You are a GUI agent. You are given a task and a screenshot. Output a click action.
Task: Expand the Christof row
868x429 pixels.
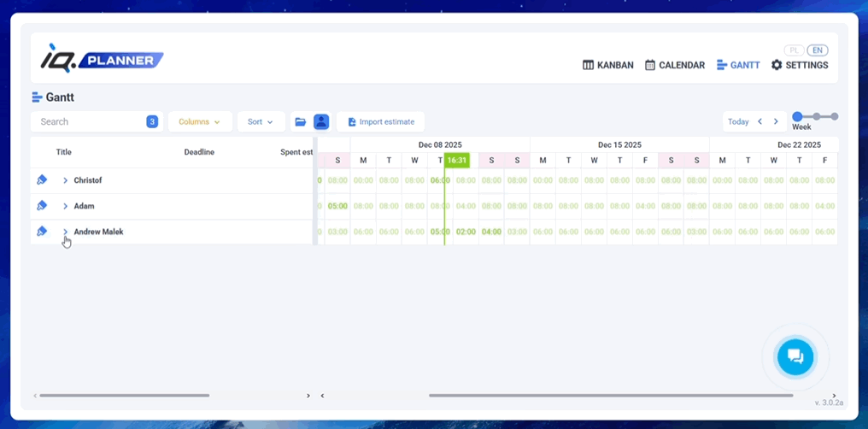click(x=66, y=180)
